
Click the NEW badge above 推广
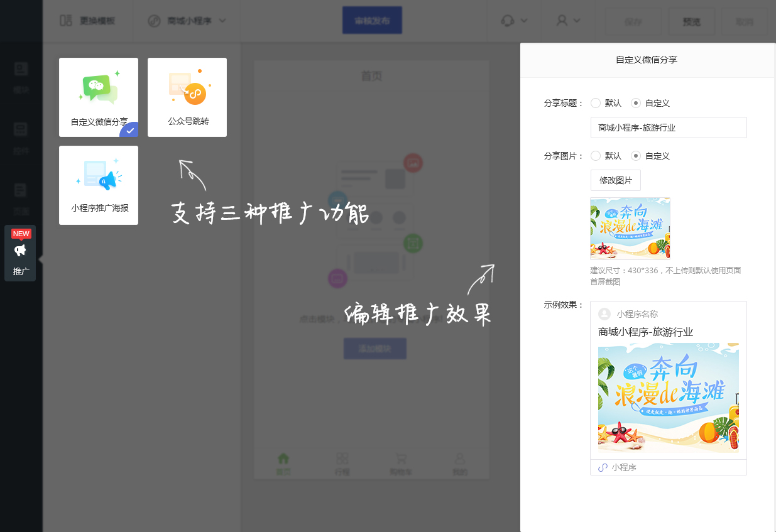pyautogui.click(x=21, y=234)
